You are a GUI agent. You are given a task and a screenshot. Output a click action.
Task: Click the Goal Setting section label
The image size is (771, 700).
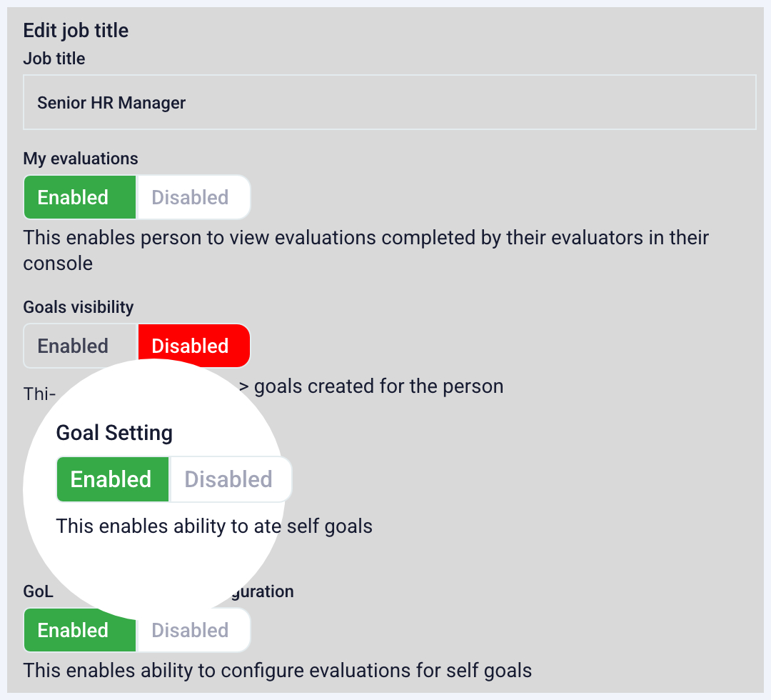(x=116, y=432)
